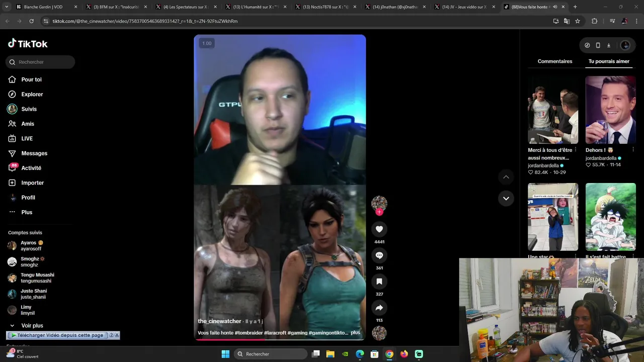Switch to Commentaires tab
644x362 pixels.
pos(555,61)
